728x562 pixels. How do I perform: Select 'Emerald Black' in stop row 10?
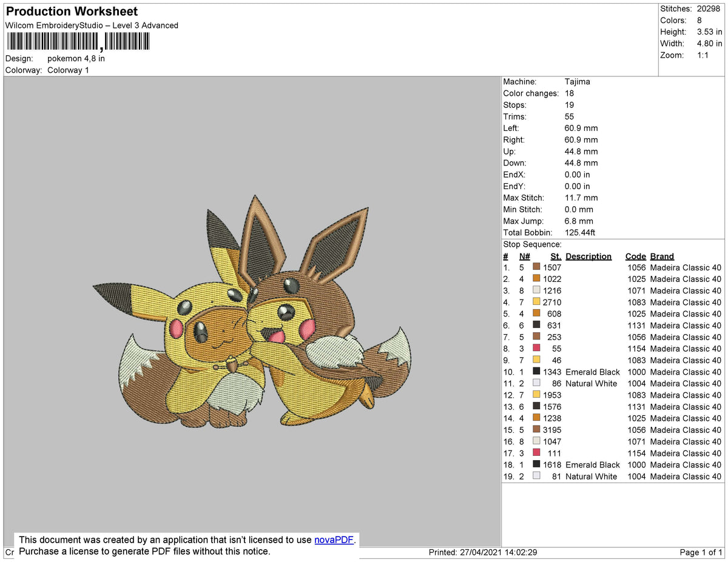click(x=593, y=372)
